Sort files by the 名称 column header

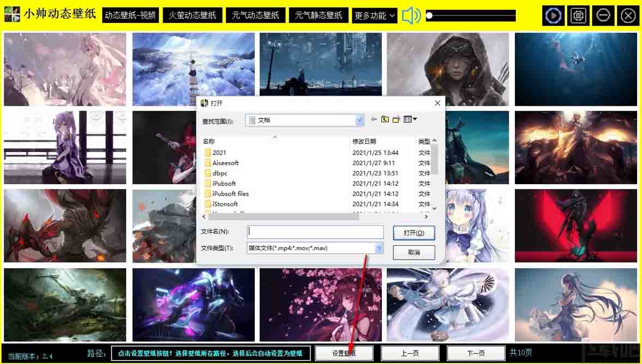tap(209, 141)
